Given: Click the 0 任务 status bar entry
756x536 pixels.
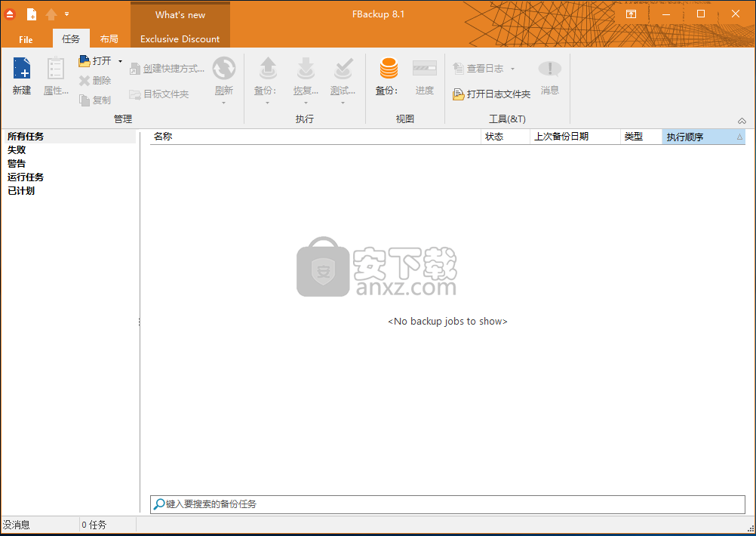Looking at the screenshot, I should point(94,525).
